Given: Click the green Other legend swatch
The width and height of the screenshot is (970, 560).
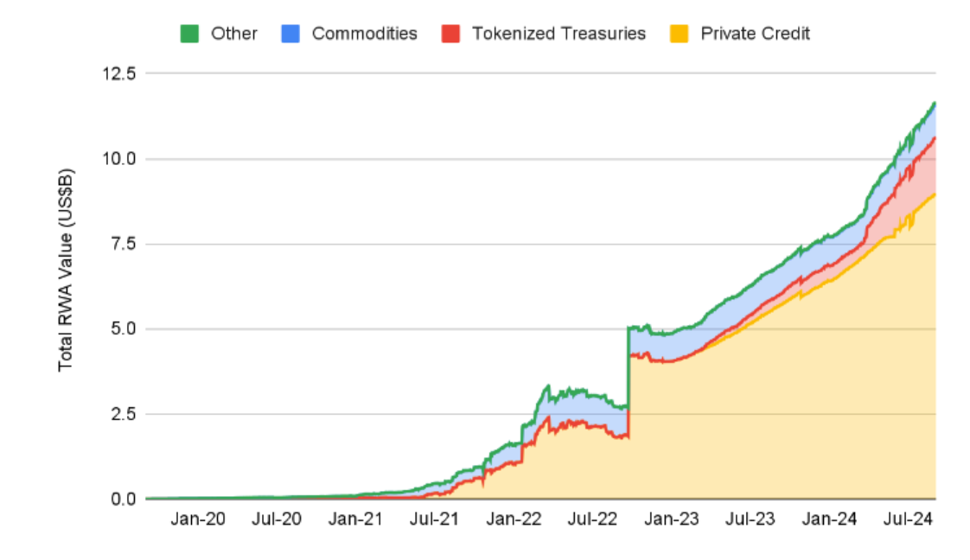Looking at the screenshot, I should coord(189,35).
